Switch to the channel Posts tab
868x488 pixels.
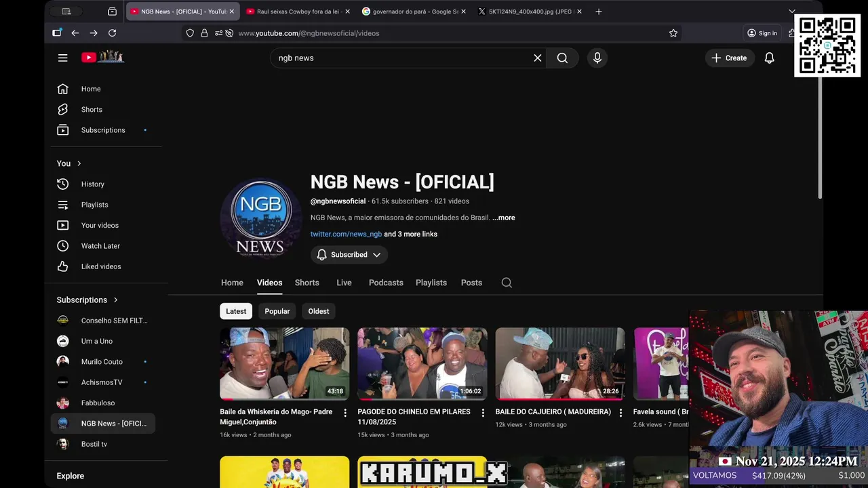(x=471, y=283)
